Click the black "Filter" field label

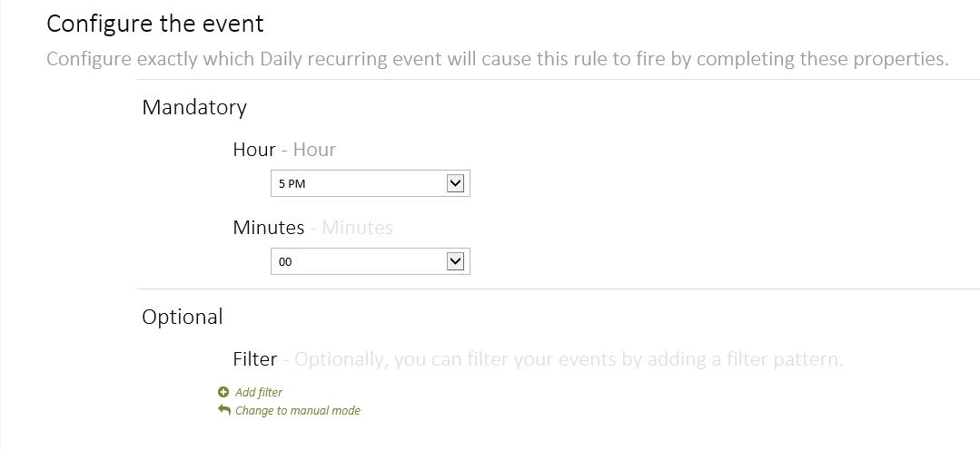point(255,359)
